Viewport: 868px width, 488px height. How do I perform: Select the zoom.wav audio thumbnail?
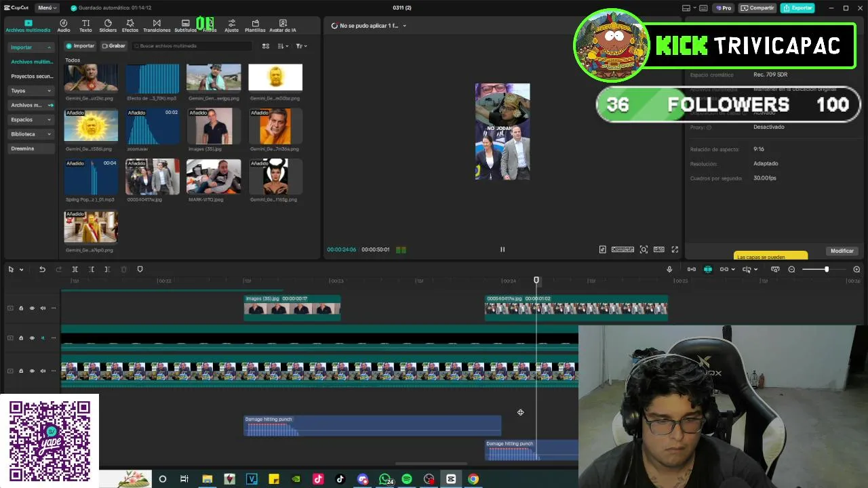pos(152,125)
